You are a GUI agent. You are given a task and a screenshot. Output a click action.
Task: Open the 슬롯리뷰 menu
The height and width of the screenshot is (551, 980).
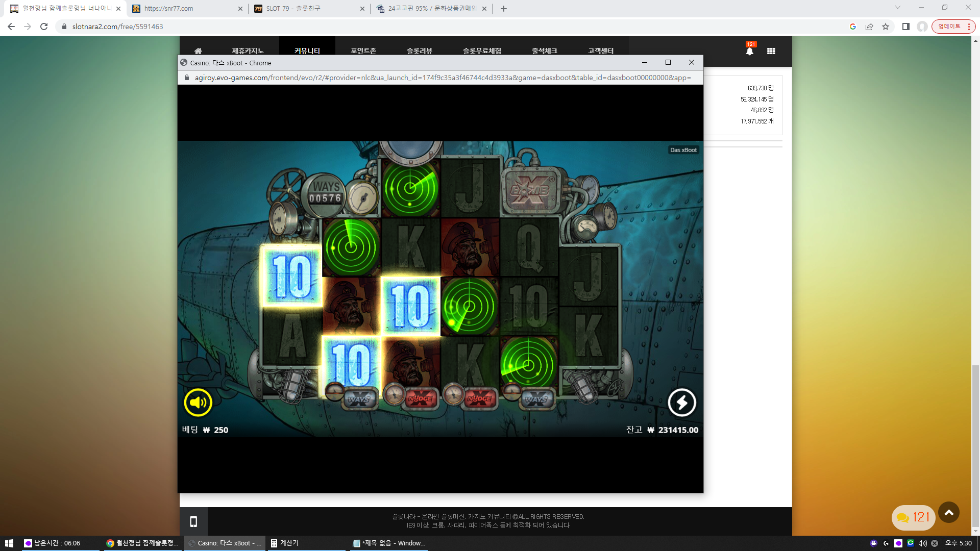[x=420, y=51]
